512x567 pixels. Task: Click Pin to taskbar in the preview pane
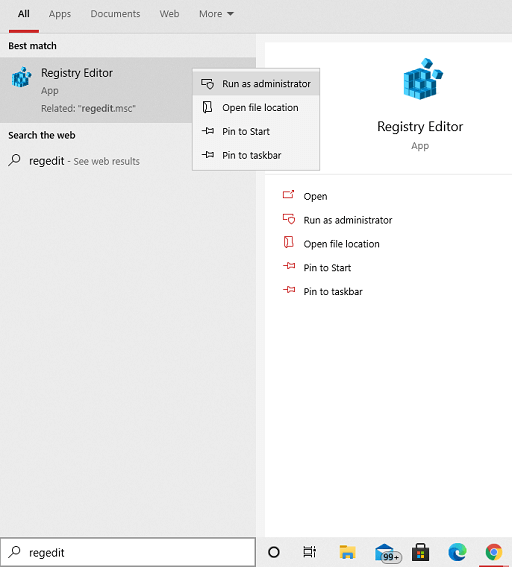pyautogui.click(x=333, y=292)
